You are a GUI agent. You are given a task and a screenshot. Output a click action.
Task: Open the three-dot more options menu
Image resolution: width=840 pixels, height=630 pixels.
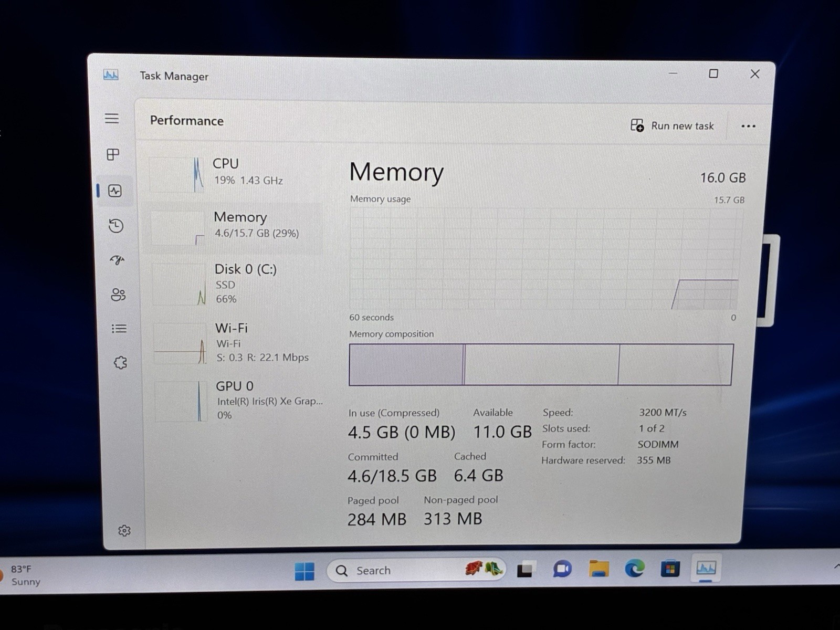(x=748, y=127)
